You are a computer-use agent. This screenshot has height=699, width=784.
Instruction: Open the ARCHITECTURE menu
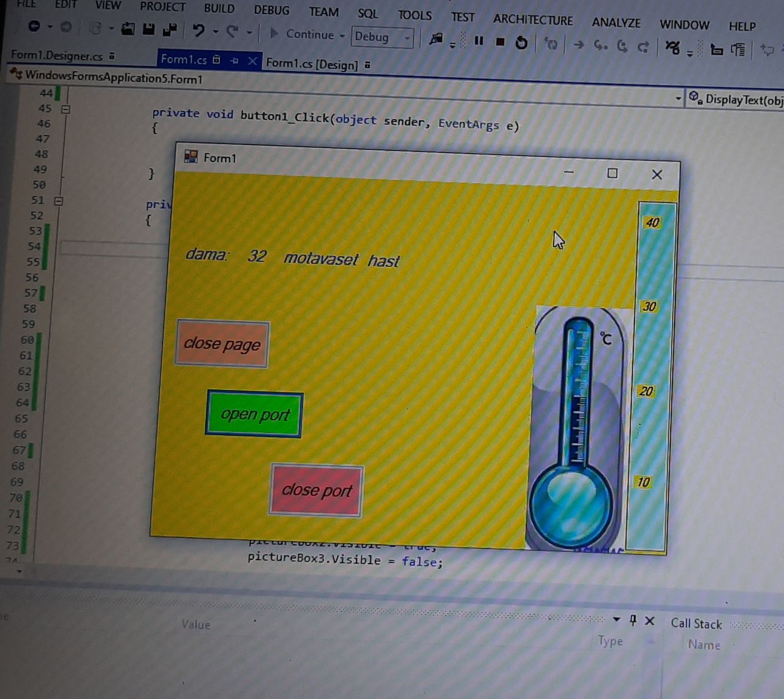533,20
